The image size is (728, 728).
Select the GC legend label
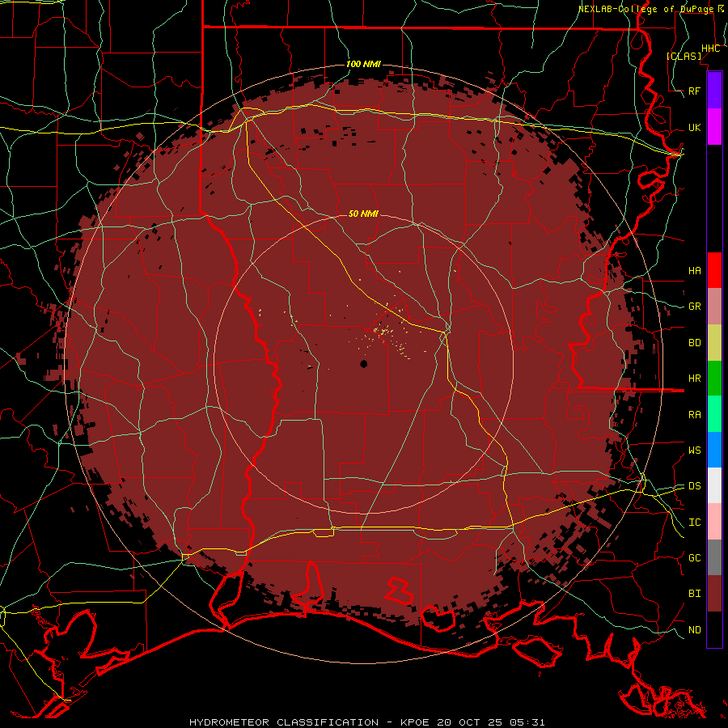coord(695,558)
